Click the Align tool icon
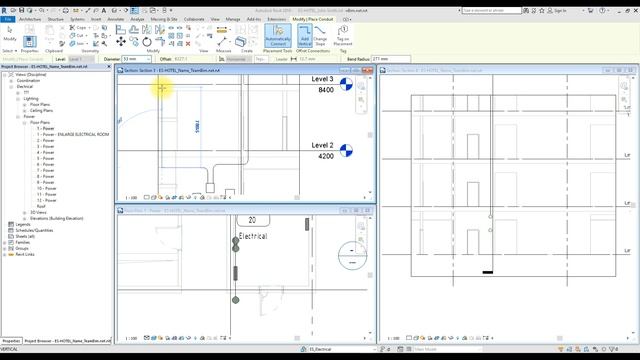Viewport: 640px width, 360px height. pos(121,29)
